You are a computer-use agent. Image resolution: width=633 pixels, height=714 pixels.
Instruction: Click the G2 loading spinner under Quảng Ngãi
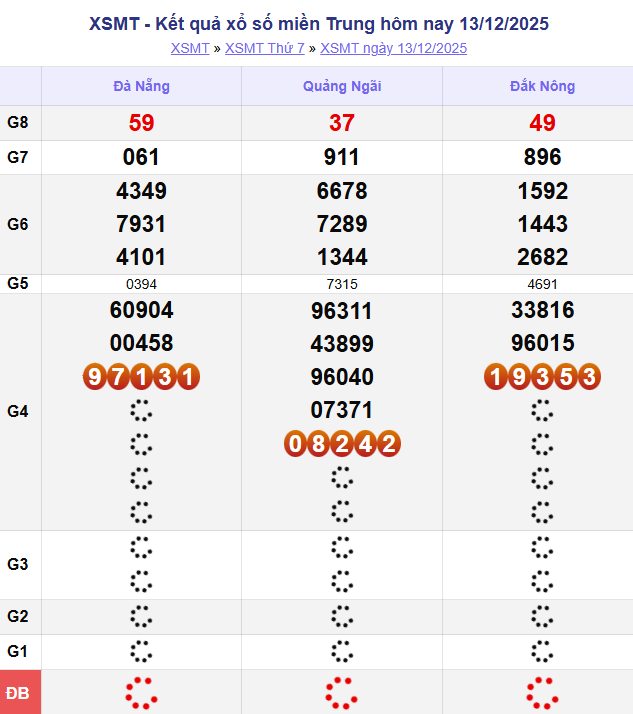(342, 617)
